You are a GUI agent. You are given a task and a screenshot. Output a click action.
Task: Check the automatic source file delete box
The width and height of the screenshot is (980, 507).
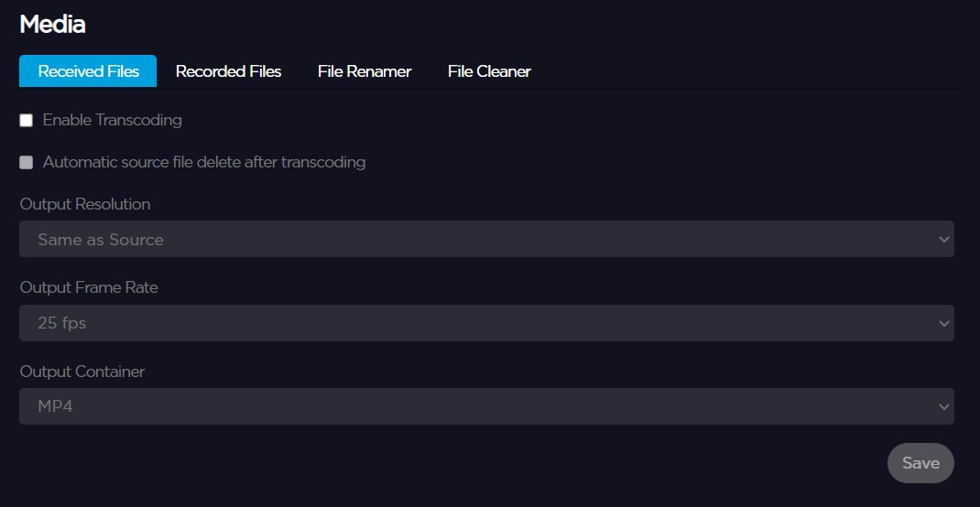coord(27,162)
